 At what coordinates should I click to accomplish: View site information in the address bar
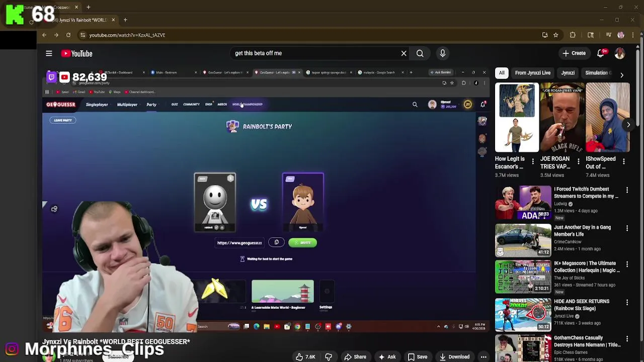[83, 35]
